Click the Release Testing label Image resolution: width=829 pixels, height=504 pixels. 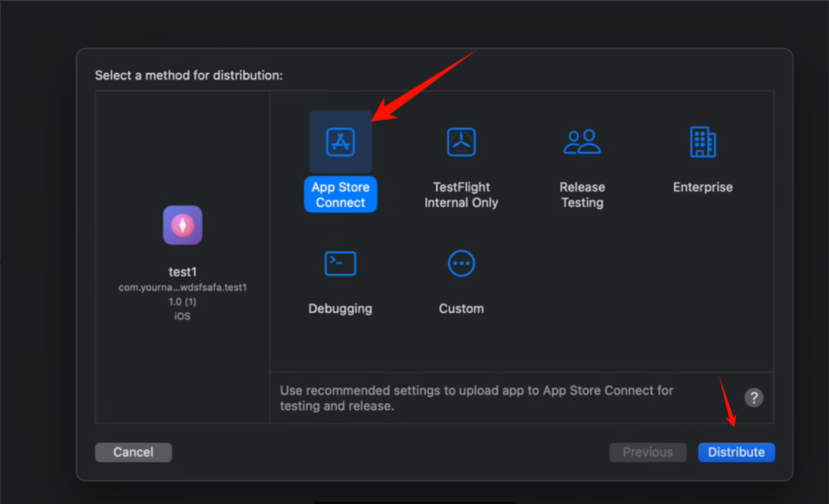[x=582, y=194]
